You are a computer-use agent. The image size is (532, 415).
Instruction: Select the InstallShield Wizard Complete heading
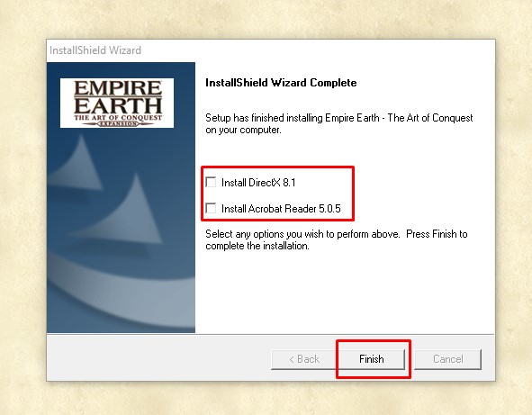point(281,83)
